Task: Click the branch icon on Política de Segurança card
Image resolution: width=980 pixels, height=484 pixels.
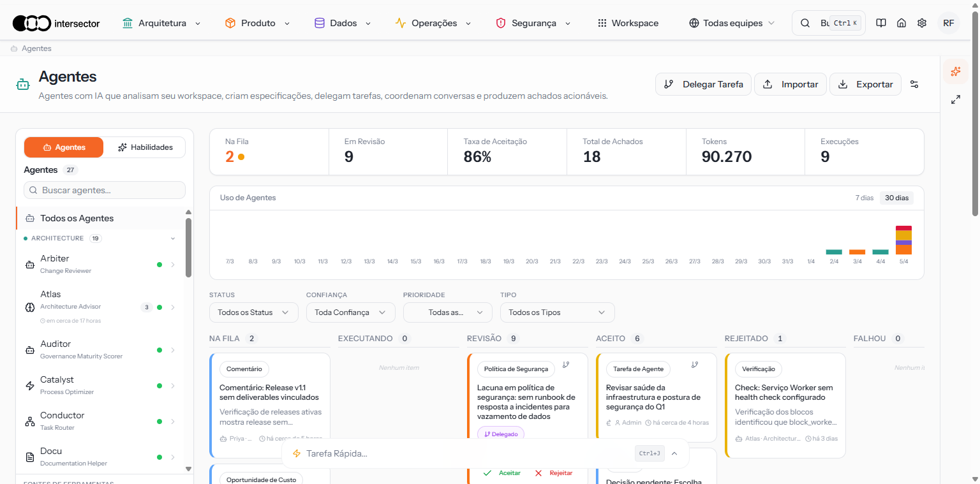Action: tap(566, 365)
